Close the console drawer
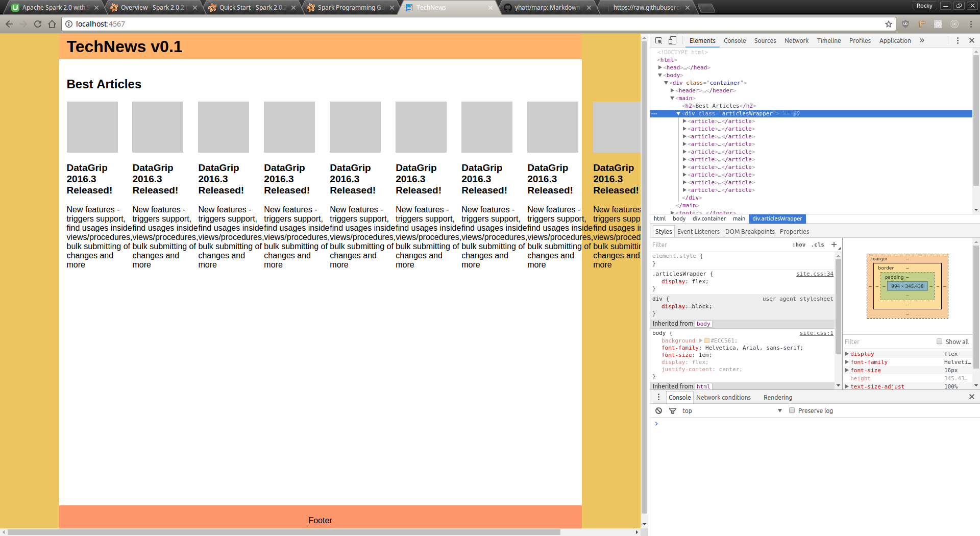This screenshot has width=980, height=536. click(x=972, y=397)
